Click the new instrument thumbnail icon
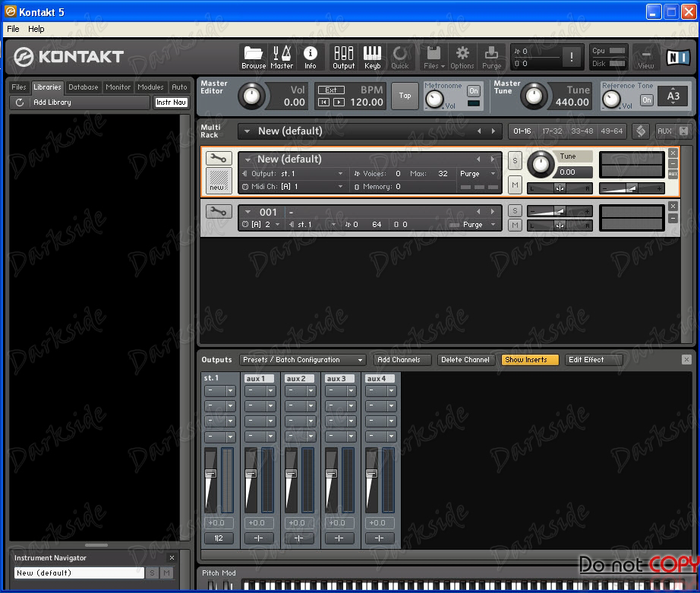The width and height of the screenshot is (700, 593). click(219, 180)
